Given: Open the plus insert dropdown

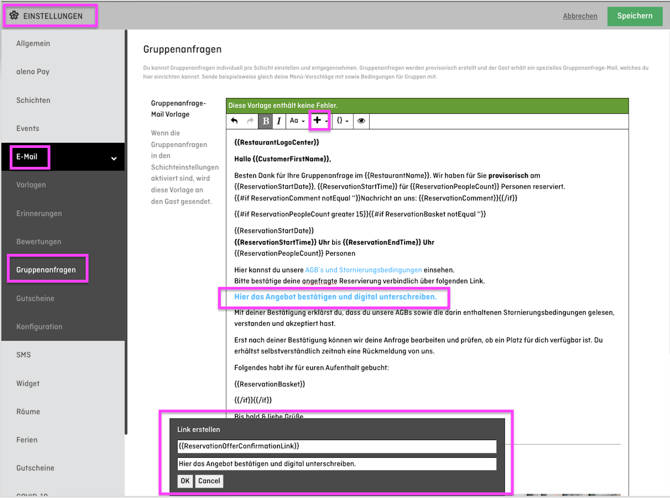Looking at the screenshot, I should (319, 121).
